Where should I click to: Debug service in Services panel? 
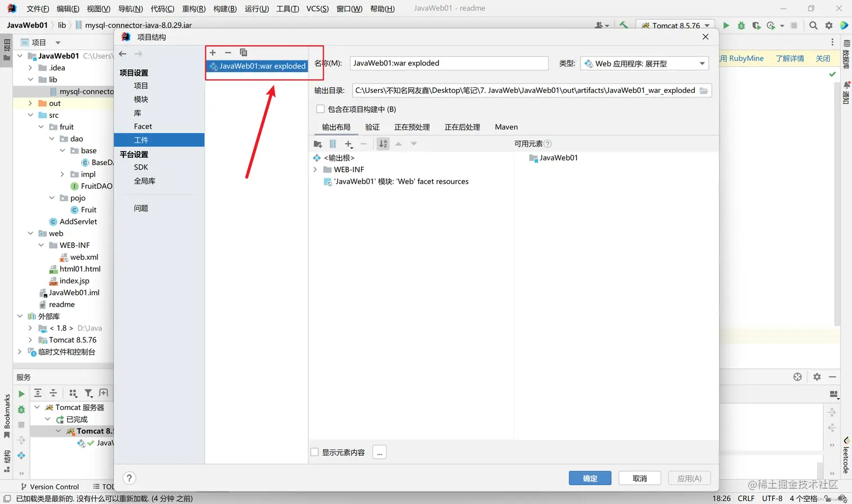(21, 409)
